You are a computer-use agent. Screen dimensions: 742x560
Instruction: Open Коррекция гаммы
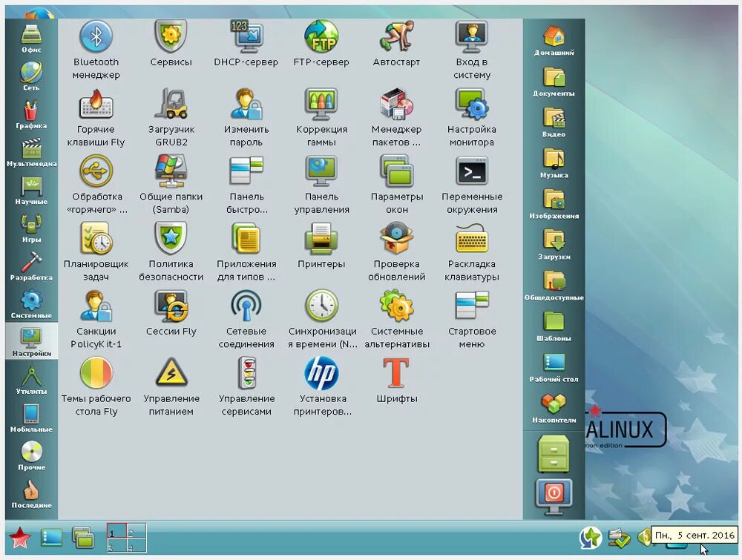coord(321,117)
